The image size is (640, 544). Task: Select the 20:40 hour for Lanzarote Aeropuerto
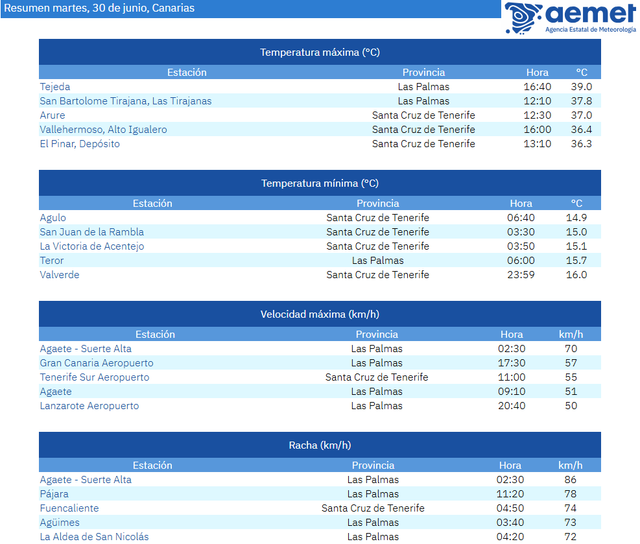511,406
